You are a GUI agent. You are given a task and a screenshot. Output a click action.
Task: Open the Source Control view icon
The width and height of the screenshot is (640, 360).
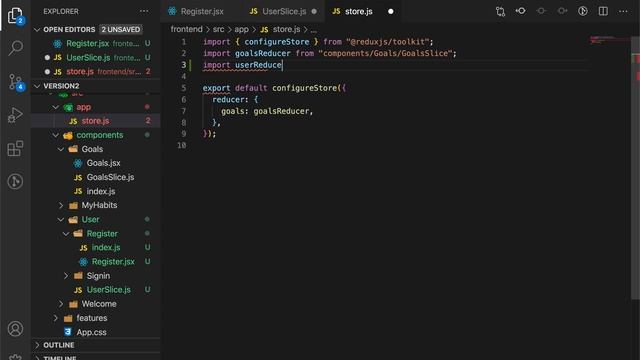(x=16, y=82)
